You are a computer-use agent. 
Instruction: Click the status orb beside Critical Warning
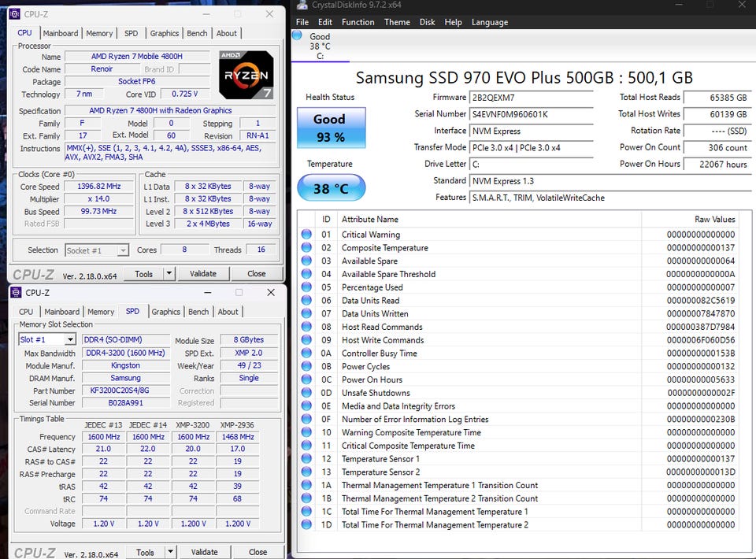[306, 235]
